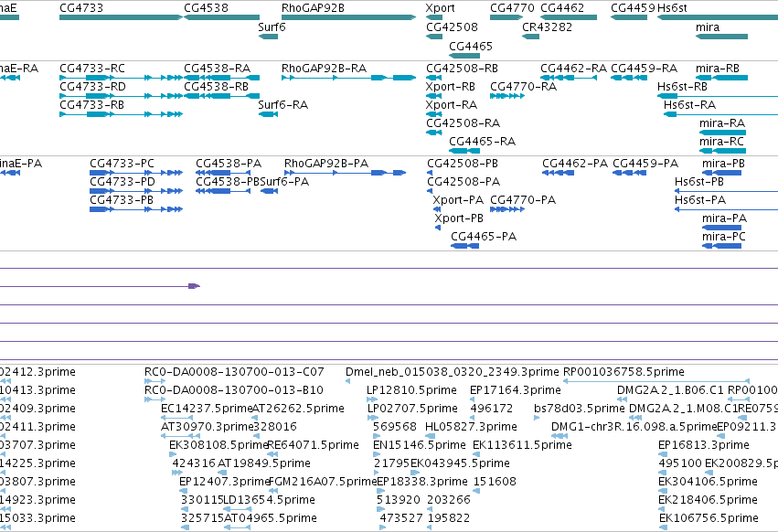The width and height of the screenshot is (778, 532).
Task: Open EST RP001036758.5prime
Action: 623,372
